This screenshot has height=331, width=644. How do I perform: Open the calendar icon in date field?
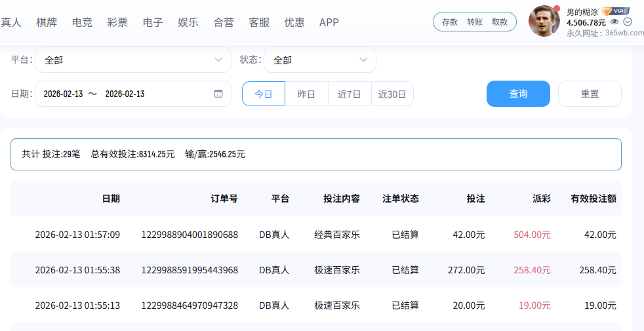(x=218, y=94)
